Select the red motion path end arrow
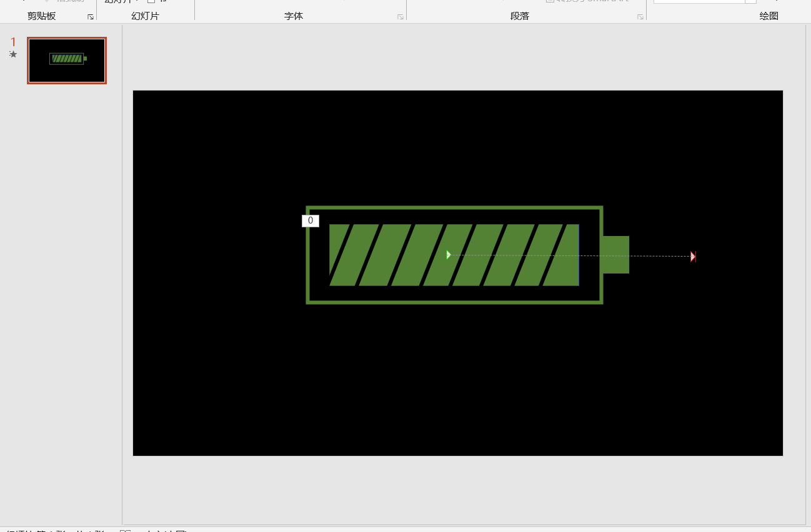This screenshot has height=532, width=811. (693, 257)
